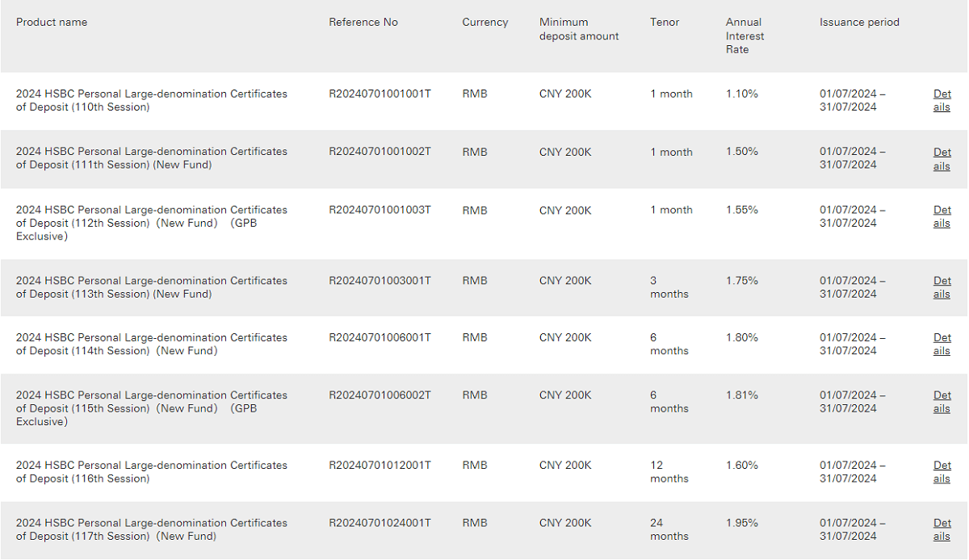
Task: Click the Product name column header
Action: pyautogui.click(x=52, y=22)
